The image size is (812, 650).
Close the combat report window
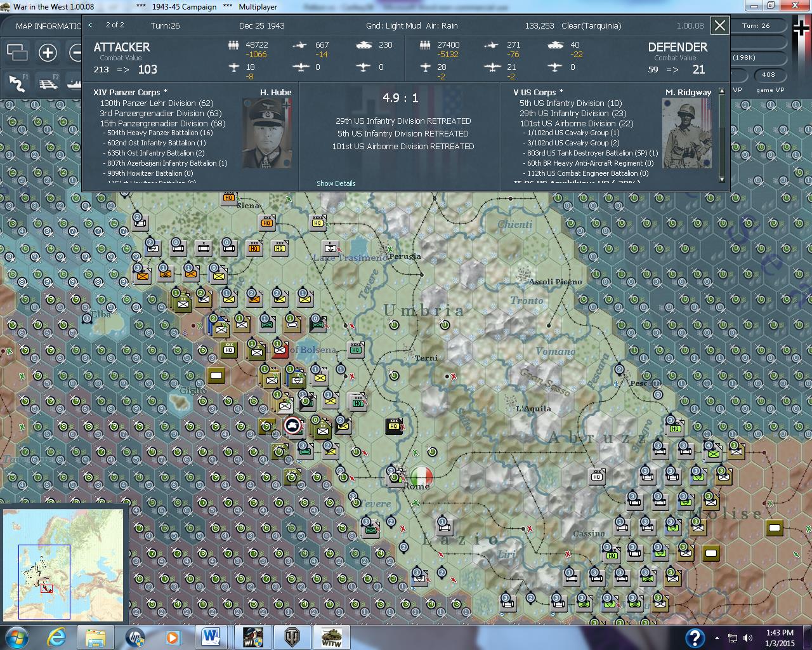point(719,25)
